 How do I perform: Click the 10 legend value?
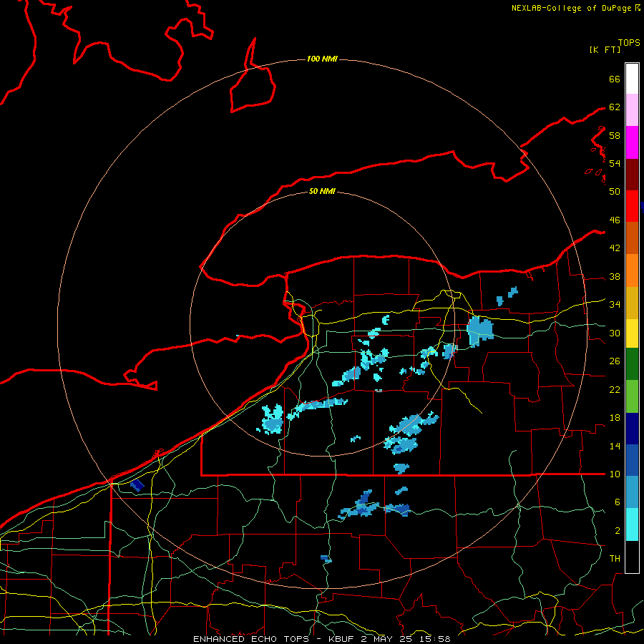click(x=615, y=474)
